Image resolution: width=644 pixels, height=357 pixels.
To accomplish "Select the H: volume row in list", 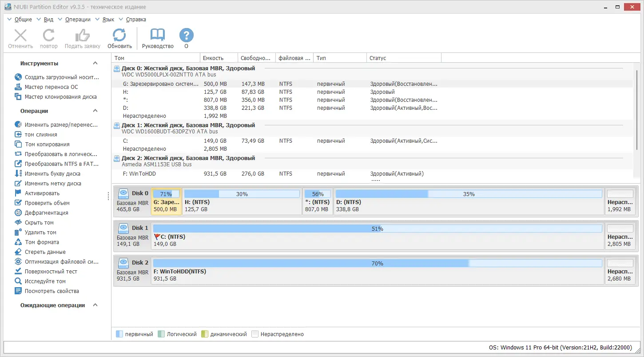I will click(x=373, y=92).
